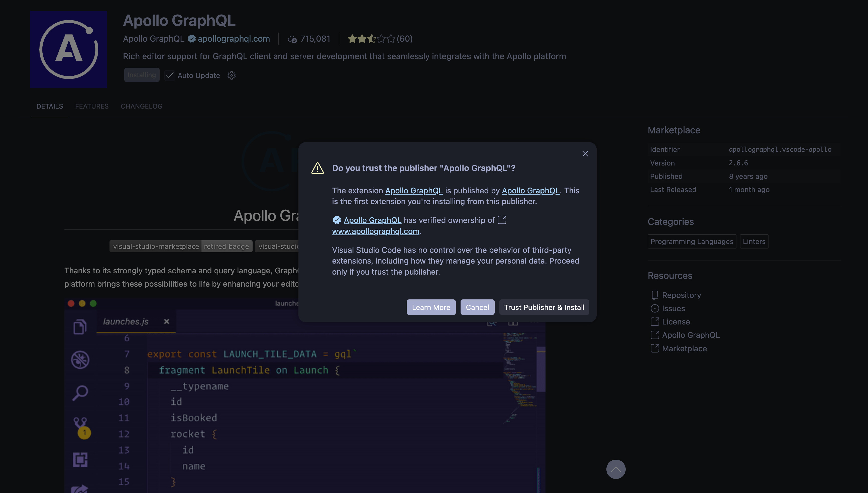The width and height of the screenshot is (868, 493).
Task: Open the Repository resource link
Action: (x=681, y=295)
